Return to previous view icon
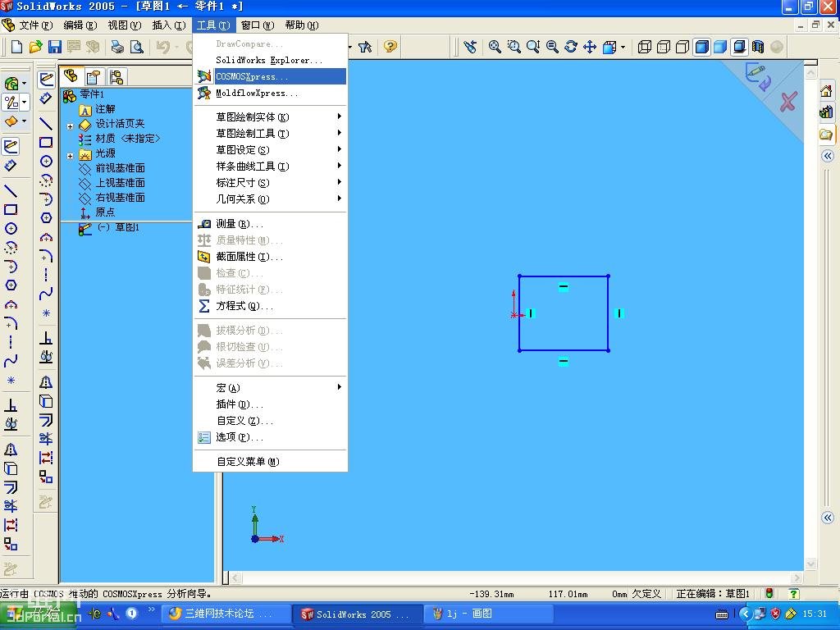Screen dimensions: 840x630 point(470,47)
